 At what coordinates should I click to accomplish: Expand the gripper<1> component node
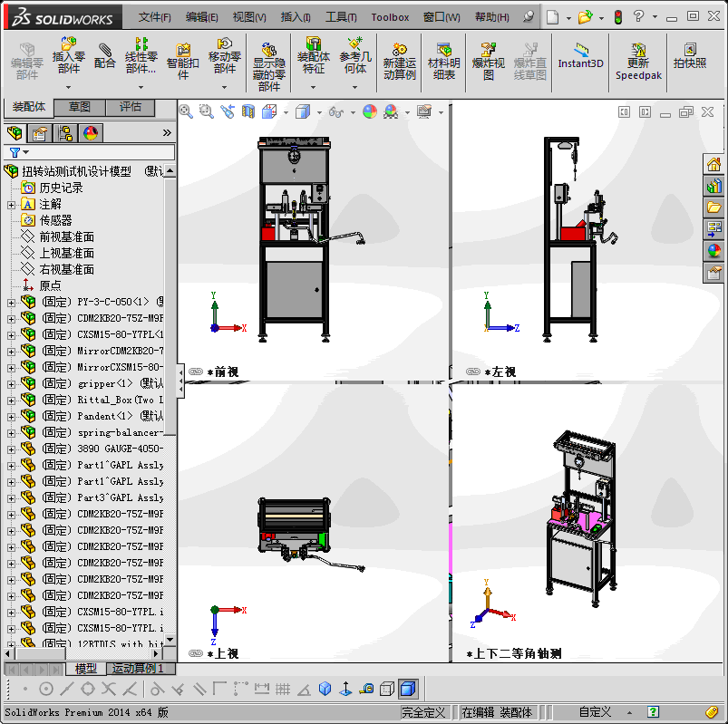click(x=11, y=384)
